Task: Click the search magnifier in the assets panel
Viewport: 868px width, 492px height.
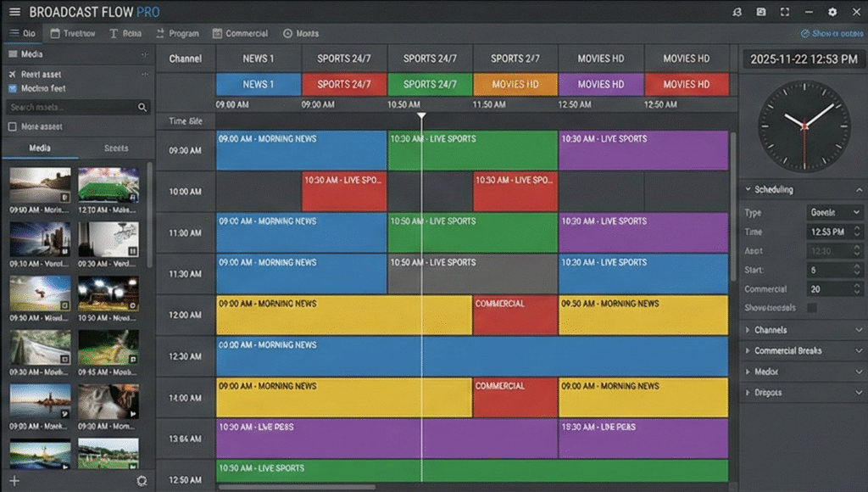Action: point(142,107)
